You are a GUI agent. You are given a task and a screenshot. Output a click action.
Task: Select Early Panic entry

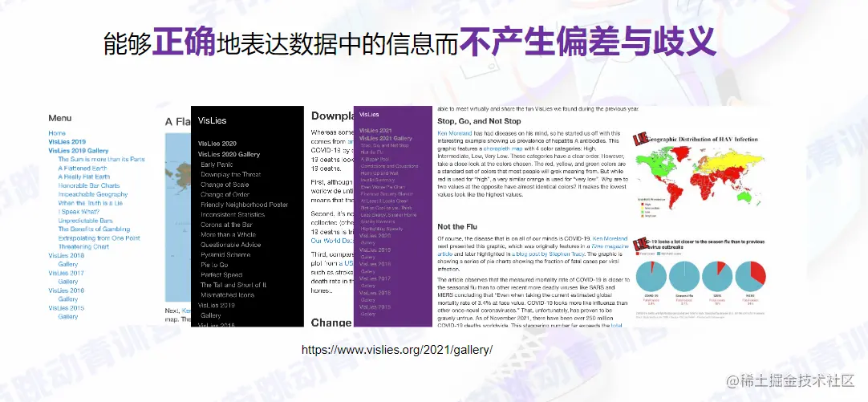[217, 164]
